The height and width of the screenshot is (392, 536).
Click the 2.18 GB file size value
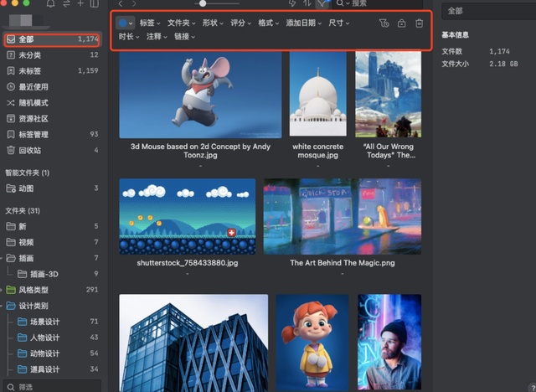[503, 64]
